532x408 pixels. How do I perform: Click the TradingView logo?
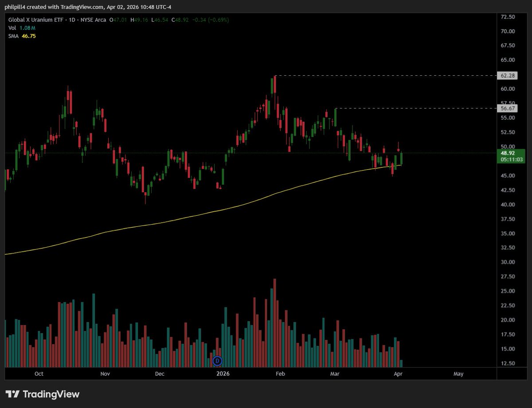[43, 394]
